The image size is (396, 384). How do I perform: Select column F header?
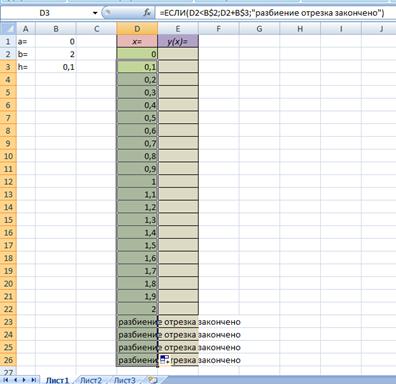(219, 29)
